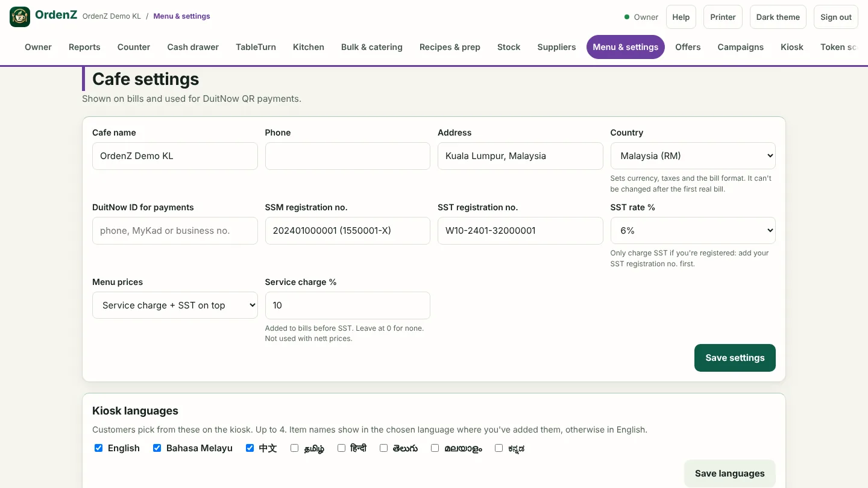Switch to the Reports tab

pyautogui.click(x=84, y=47)
